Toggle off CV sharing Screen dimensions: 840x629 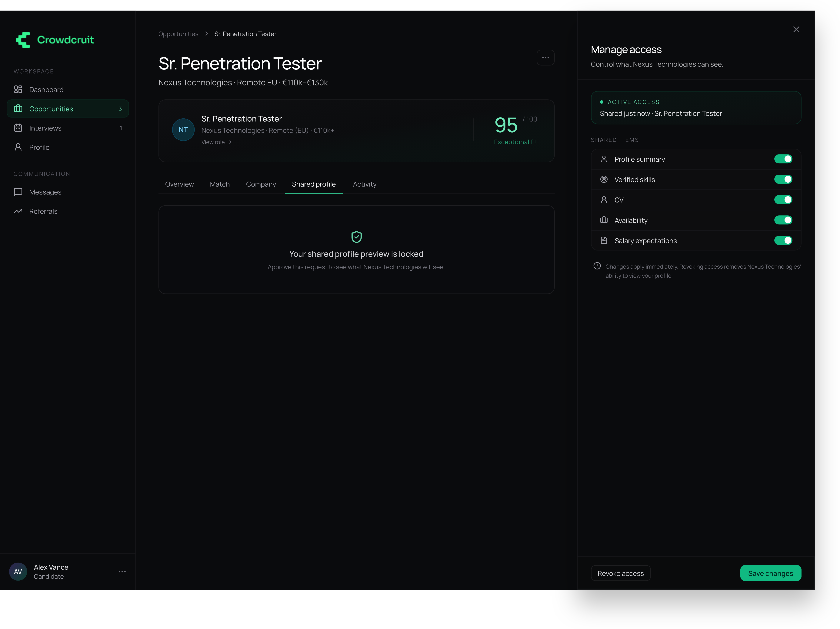783,200
